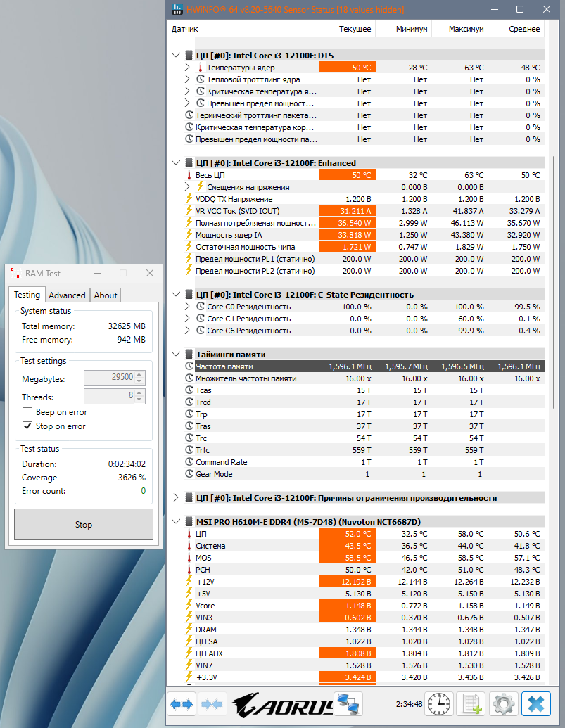This screenshot has height=728, width=565.
Task: Click the lightning icon of VR VCC Ток
Action: (x=189, y=211)
